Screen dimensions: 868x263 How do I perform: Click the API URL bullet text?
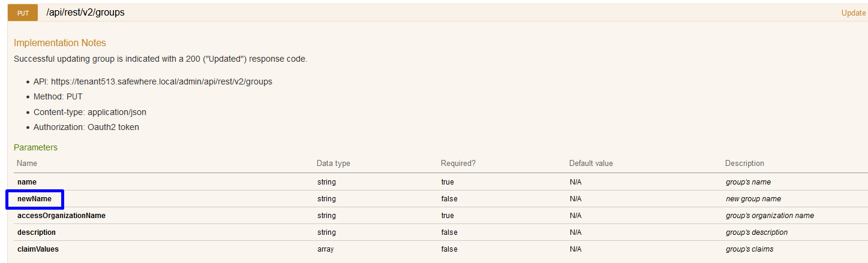point(152,81)
